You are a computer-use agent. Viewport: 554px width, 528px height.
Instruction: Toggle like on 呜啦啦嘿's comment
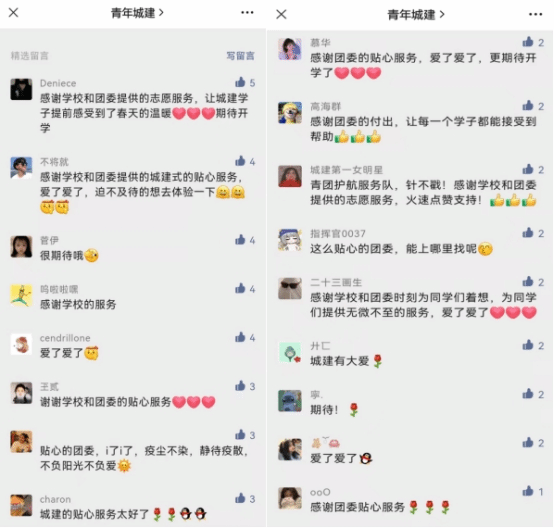[240, 288]
